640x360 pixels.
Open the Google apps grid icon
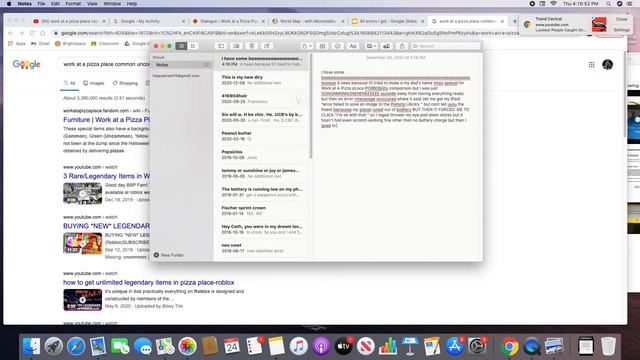[x=591, y=64]
